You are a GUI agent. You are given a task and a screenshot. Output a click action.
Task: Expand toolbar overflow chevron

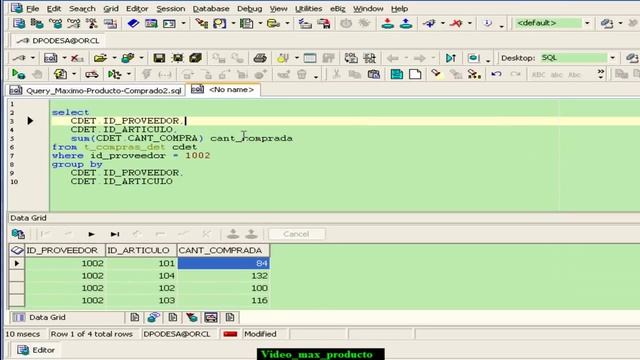pyautogui.click(x=600, y=74)
